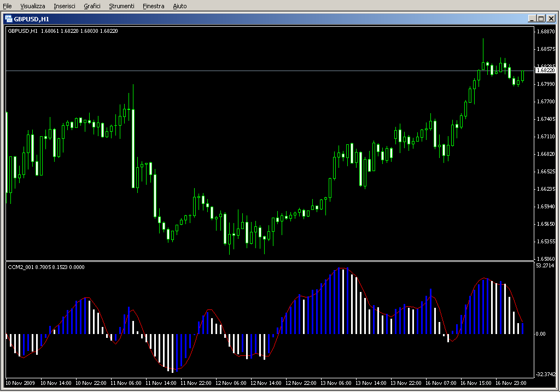Click time axis label 16 Nov 15:00
Screen dimensions: 560x392
pos(476,383)
